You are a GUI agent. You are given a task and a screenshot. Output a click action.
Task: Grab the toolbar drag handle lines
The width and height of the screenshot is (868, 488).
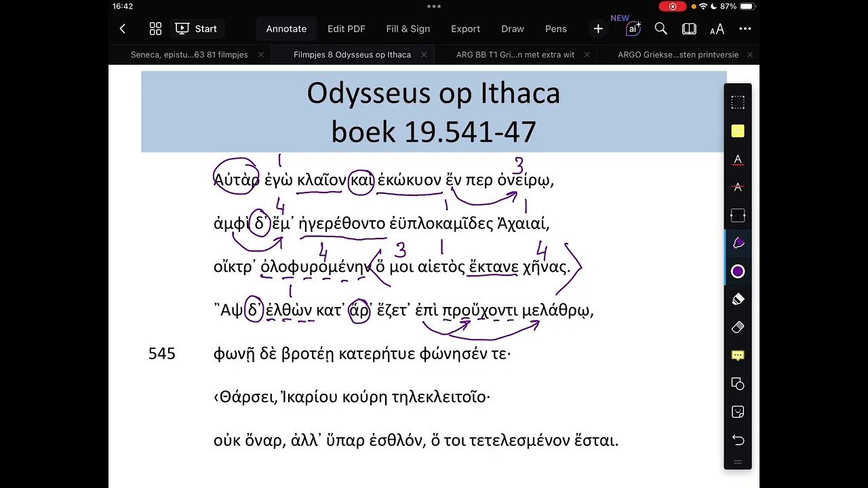738,462
